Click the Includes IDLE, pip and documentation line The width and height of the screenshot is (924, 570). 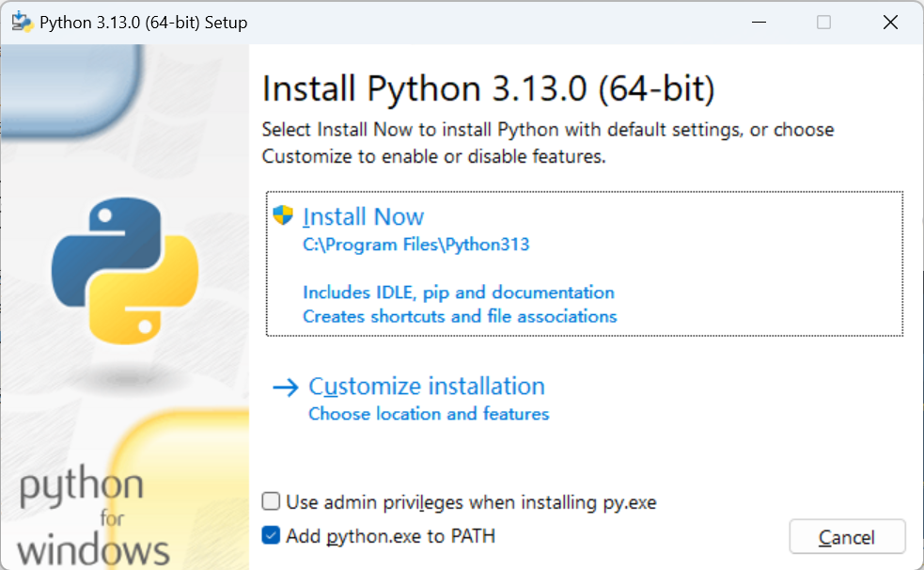[459, 293]
